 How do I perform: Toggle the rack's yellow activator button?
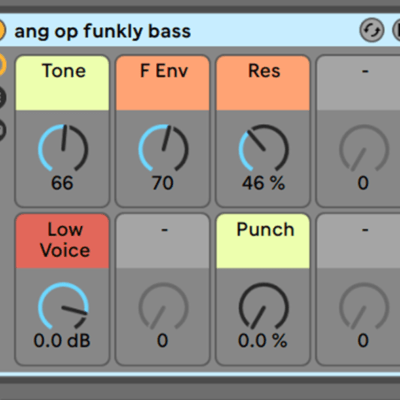pos(2,30)
